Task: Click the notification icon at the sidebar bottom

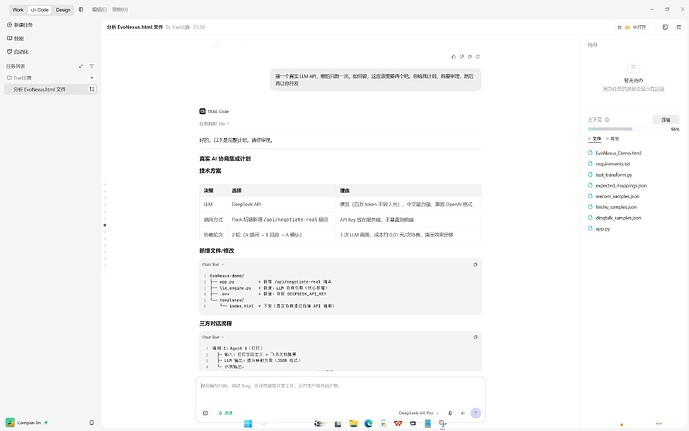Action: coord(91,423)
